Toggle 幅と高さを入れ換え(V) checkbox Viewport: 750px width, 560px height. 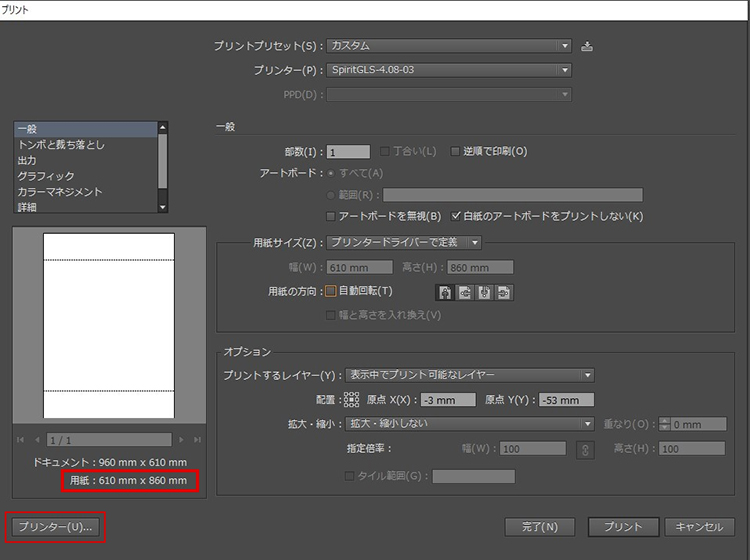(x=331, y=315)
